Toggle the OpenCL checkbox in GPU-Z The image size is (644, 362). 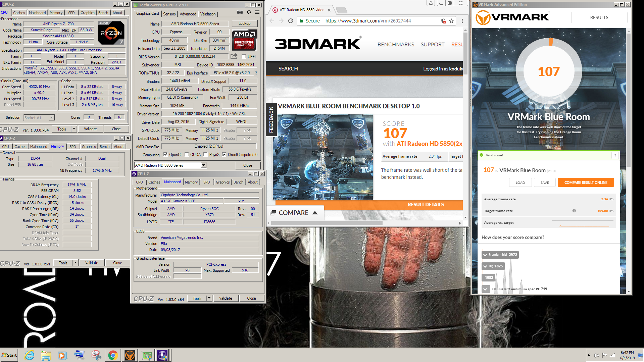[165, 155]
